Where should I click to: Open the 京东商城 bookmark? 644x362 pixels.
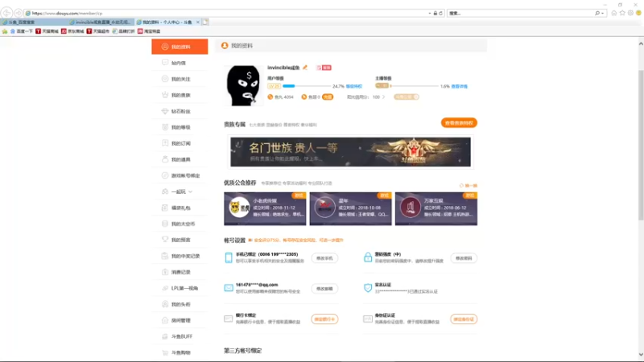click(72, 31)
